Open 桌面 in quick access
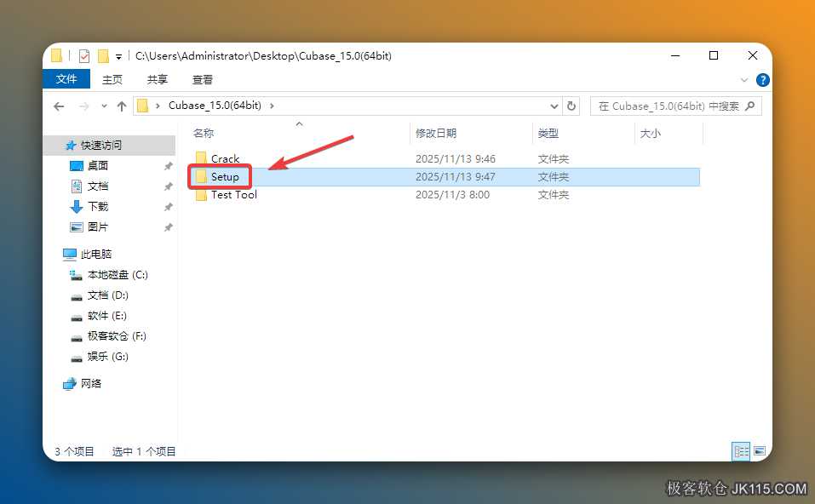Image resolution: width=815 pixels, height=504 pixels. [x=98, y=165]
